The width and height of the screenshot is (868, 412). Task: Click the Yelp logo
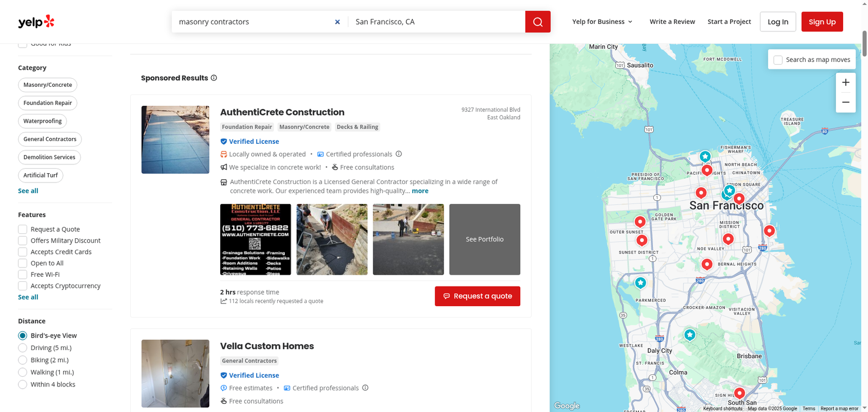coord(36,22)
